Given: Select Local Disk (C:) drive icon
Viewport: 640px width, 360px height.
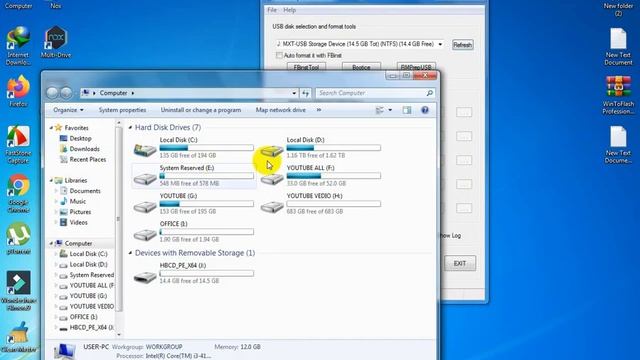Looking at the screenshot, I should coord(145,150).
